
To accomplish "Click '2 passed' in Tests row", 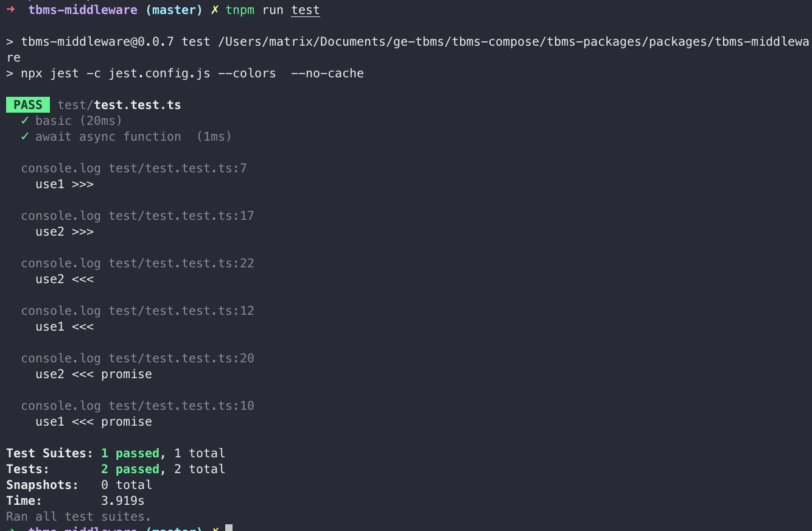I will coord(130,469).
